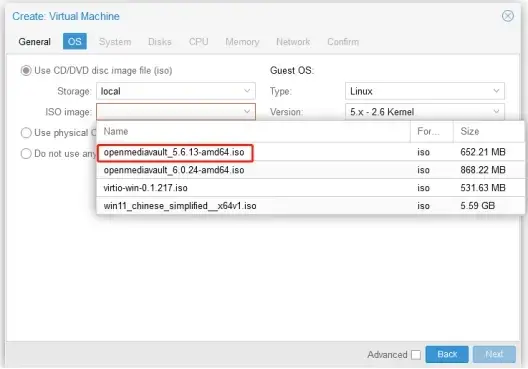Viewport: 528px width, 369px height.
Task: Enable the Advanced checkbox
Action: coord(416,355)
